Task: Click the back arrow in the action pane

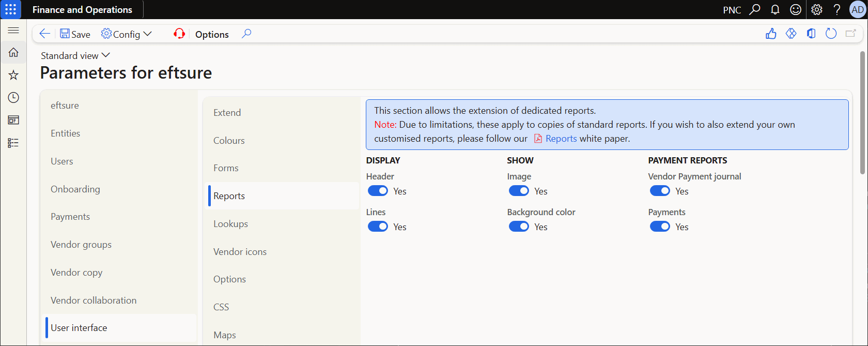Action: tap(44, 34)
